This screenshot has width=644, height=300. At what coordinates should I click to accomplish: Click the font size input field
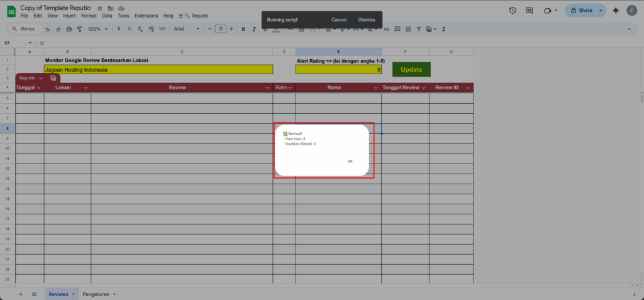click(x=220, y=29)
